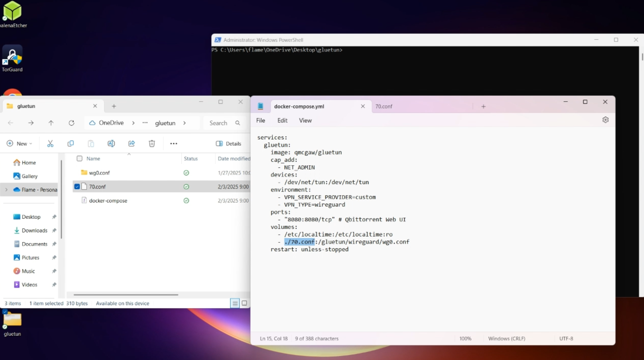644x360 pixels.
Task: Check the select-all box in the Name column
Action: click(79, 158)
